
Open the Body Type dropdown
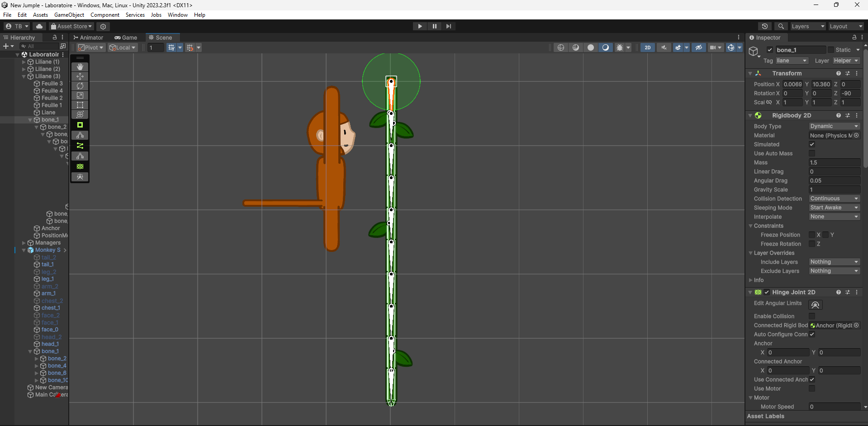pos(834,126)
